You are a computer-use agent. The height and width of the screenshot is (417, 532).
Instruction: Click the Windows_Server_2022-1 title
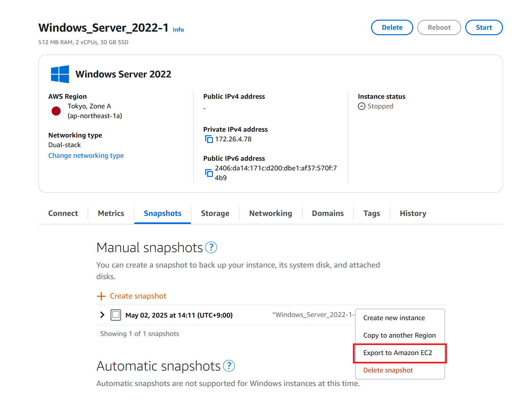point(104,28)
